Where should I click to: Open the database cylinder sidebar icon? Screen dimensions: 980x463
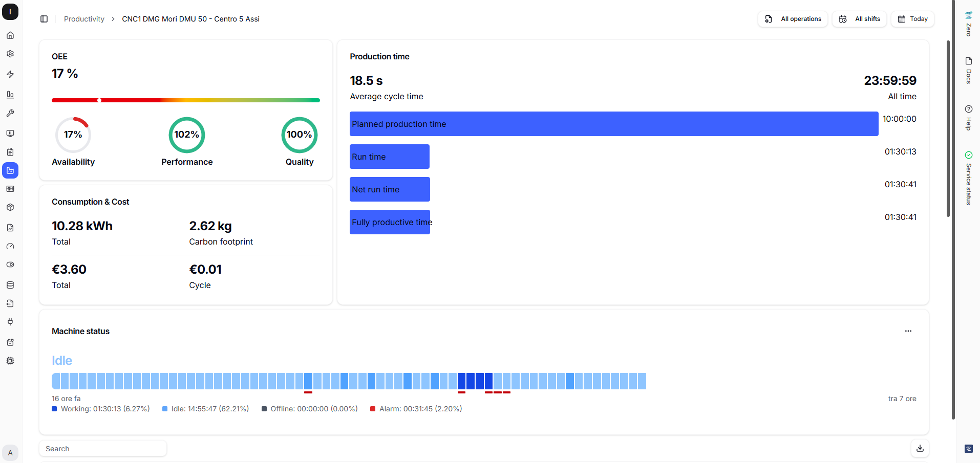(10, 285)
